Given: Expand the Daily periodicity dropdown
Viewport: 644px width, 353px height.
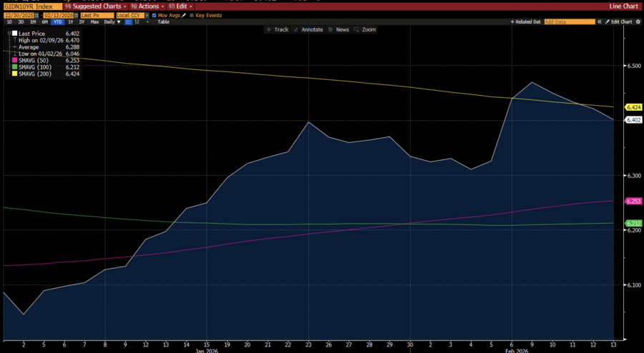Looking at the screenshot, I should pos(112,22).
